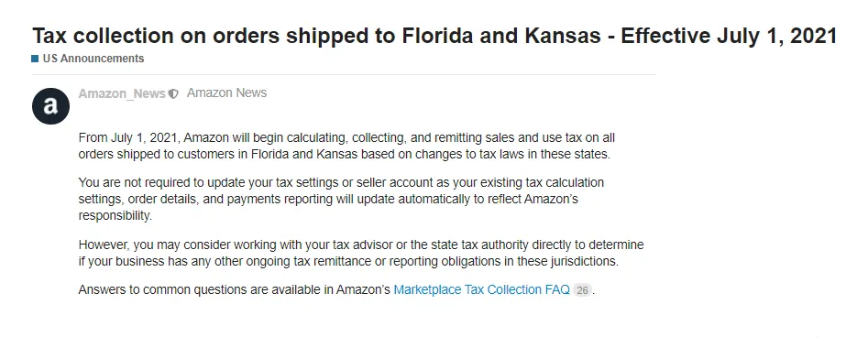Click the line starting if your business has
Viewport: 868px width, 337px height.
(348, 261)
